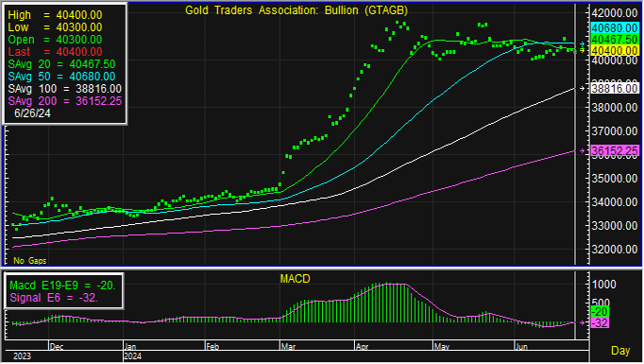Select the 'Signal E6 = -32.' indicator readout

pyautogui.click(x=54, y=298)
